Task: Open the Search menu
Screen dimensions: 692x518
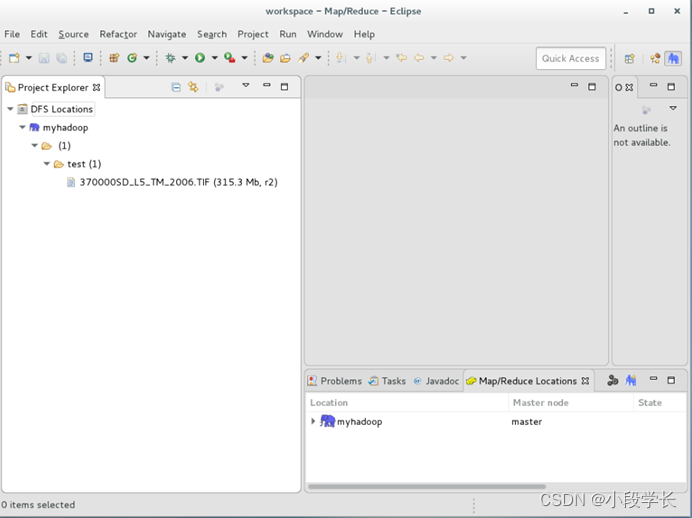Action: (x=212, y=34)
